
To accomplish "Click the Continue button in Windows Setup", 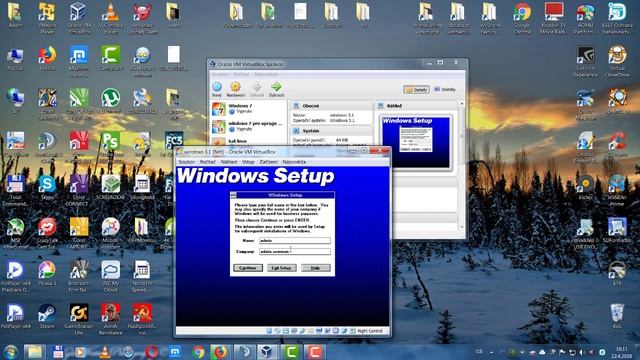I will tap(248, 268).
